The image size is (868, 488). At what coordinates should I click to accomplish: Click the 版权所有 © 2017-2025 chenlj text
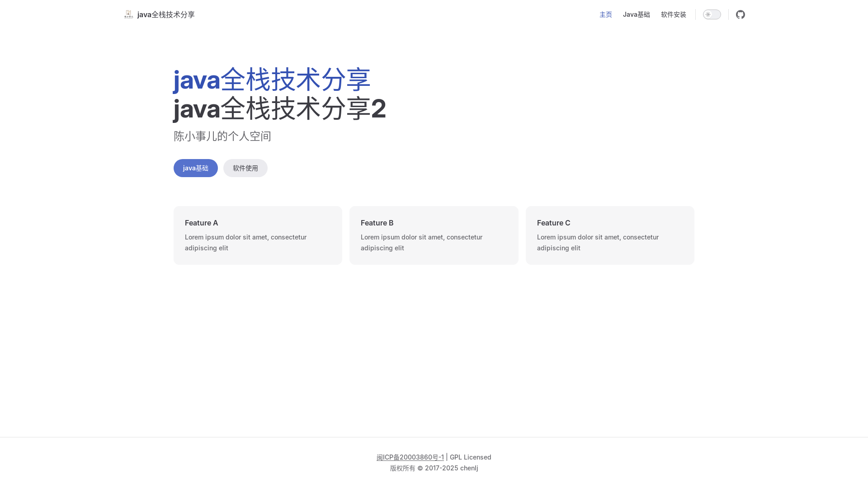coord(434,468)
